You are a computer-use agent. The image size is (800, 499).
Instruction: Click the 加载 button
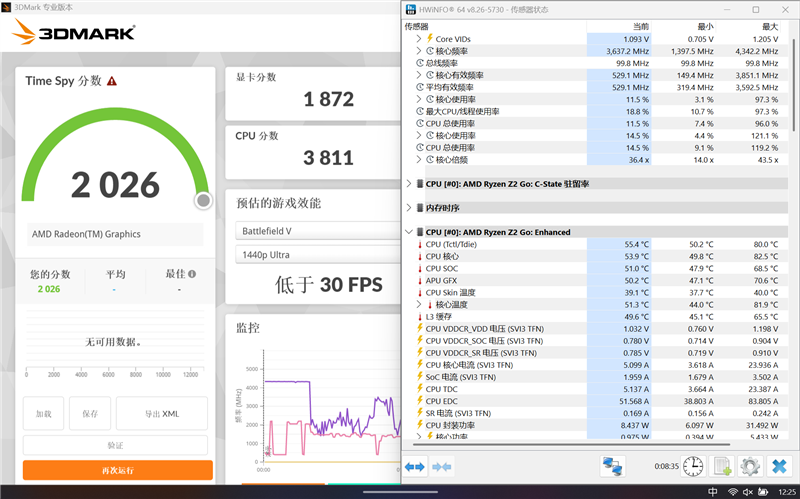coord(43,414)
